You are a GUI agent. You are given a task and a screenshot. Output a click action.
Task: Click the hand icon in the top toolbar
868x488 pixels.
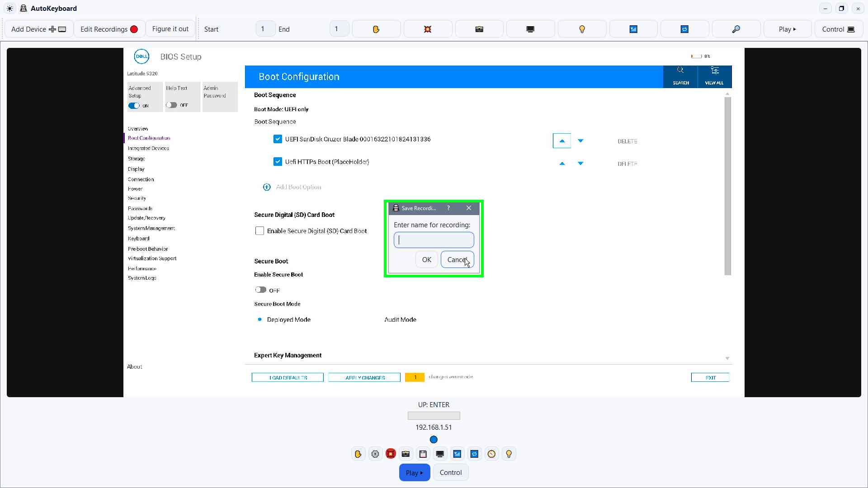click(376, 28)
